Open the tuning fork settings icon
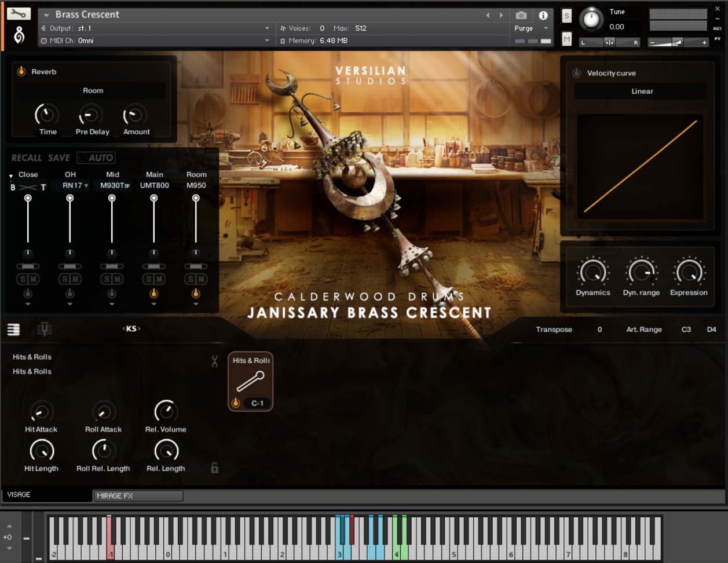Screen dimensions: 728x563 coord(45,329)
